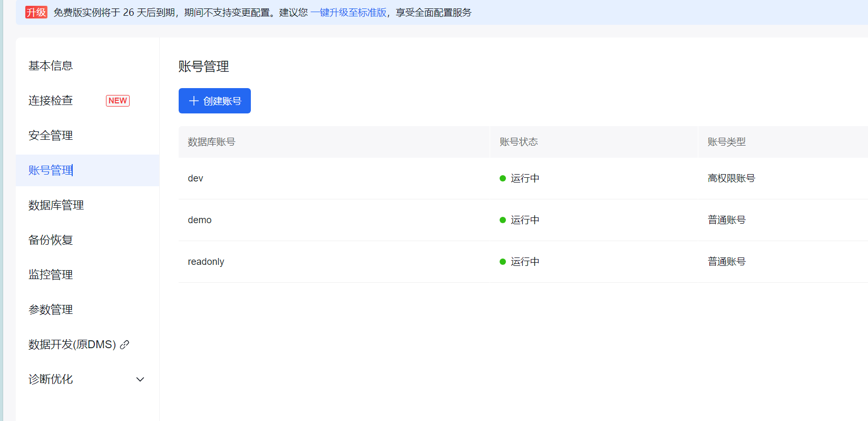Click 普通账号 type in readonly row
The width and height of the screenshot is (868, 421).
pyautogui.click(x=726, y=262)
